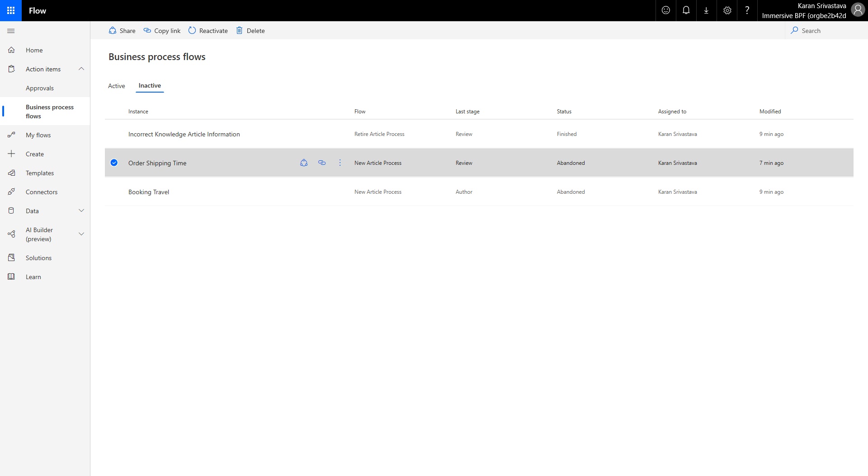Screen dimensions: 868x476
Task: Sort by the Instance column header
Action: (x=138, y=112)
